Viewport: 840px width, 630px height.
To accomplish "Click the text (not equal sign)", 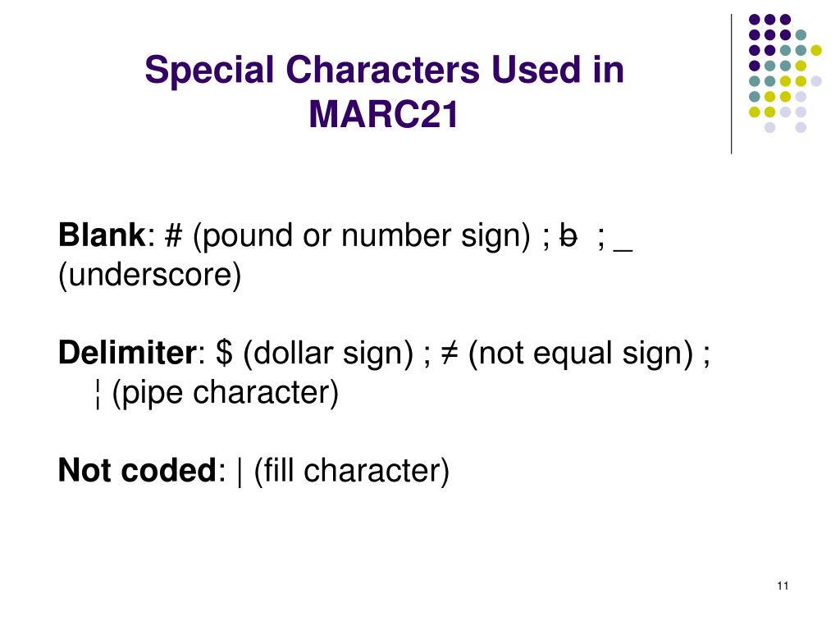I will pos(581,354).
